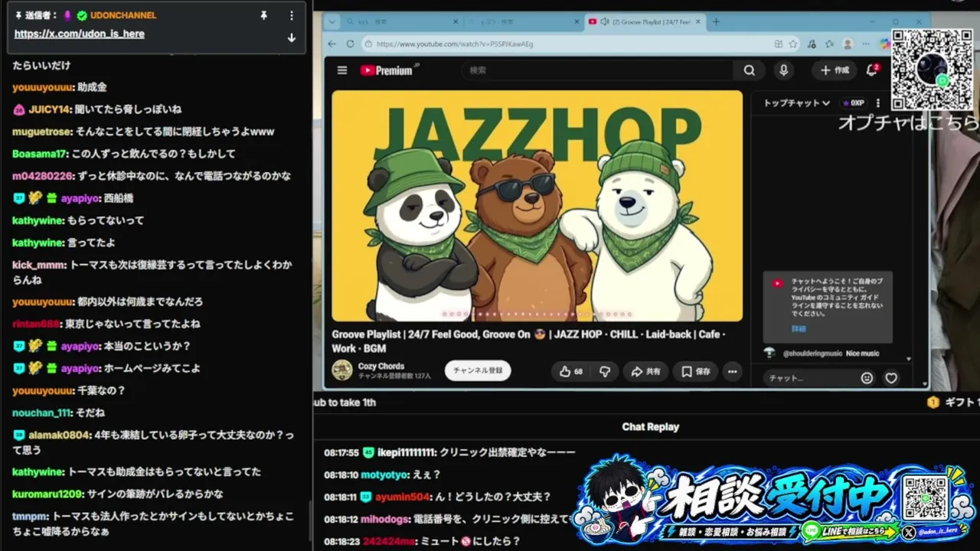Open the browser tab list chevron
Viewport: 980px width, 551px height.
pos(334,21)
